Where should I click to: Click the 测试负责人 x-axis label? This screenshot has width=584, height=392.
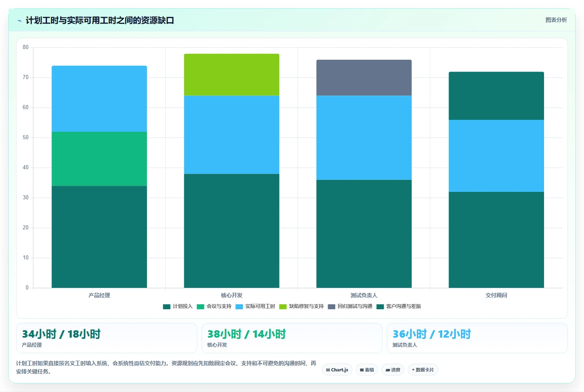tap(364, 295)
